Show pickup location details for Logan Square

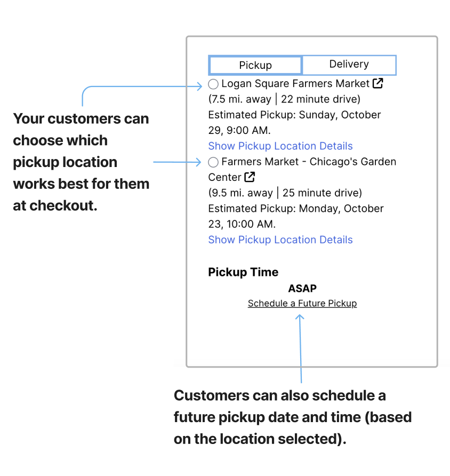pyautogui.click(x=280, y=146)
